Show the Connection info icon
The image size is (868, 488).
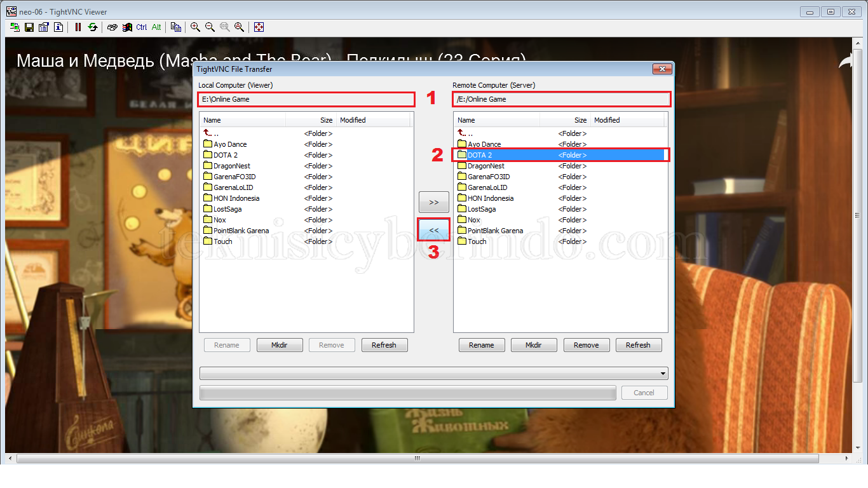(x=58, y=27)
